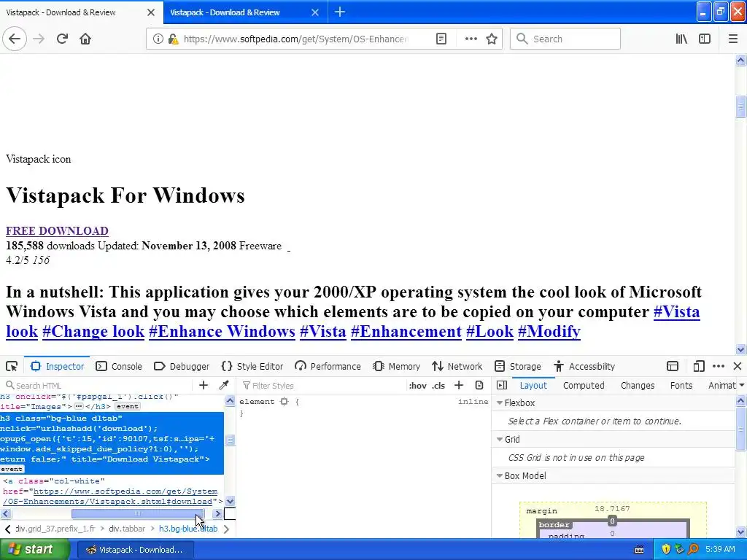The width and height of the screenshot is (747, 560).
Task: Click the Search HTML field
Action: (98, 385)
